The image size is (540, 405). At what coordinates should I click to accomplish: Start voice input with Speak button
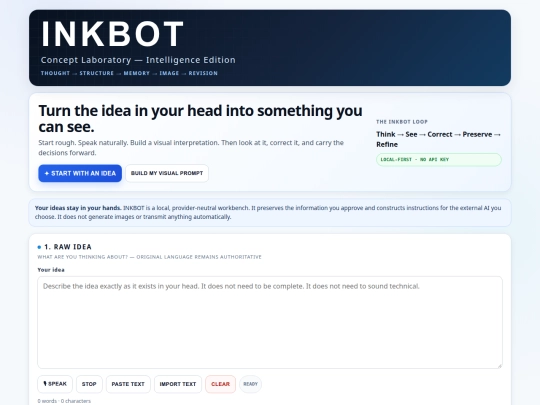click(55, 384)
